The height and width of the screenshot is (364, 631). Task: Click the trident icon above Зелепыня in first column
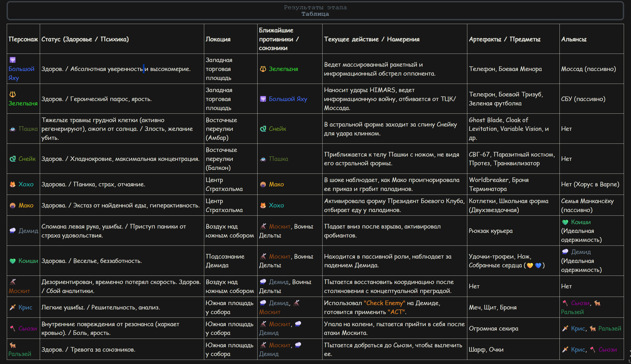[x=13, y=94]
